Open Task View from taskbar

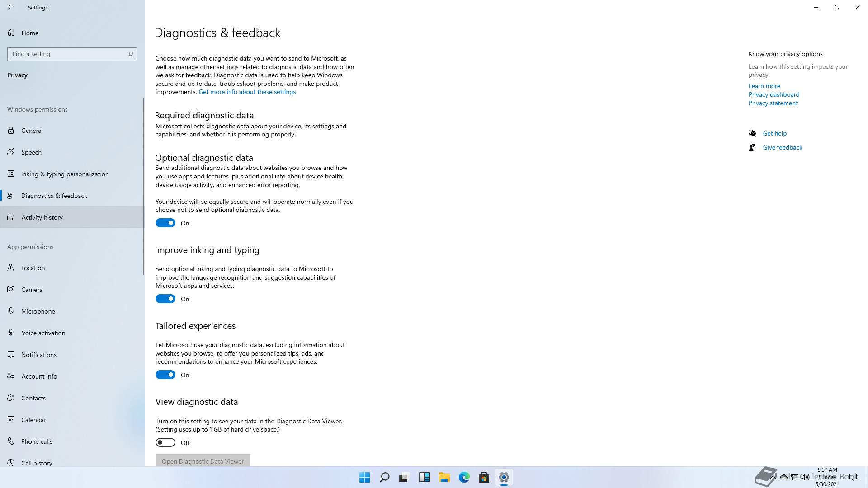tap(404, 477)
